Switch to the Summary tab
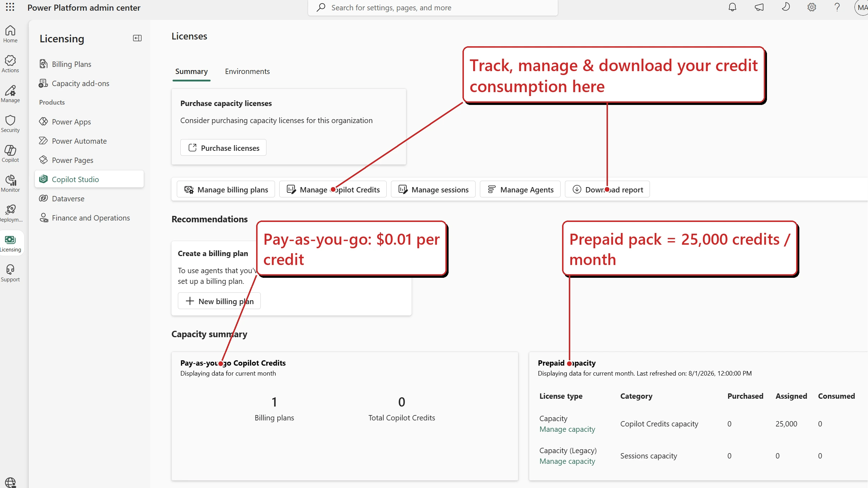 [x=191, y=71]
